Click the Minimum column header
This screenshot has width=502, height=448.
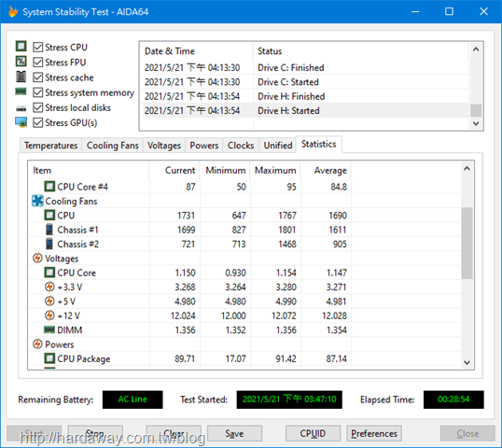[226, 171]
